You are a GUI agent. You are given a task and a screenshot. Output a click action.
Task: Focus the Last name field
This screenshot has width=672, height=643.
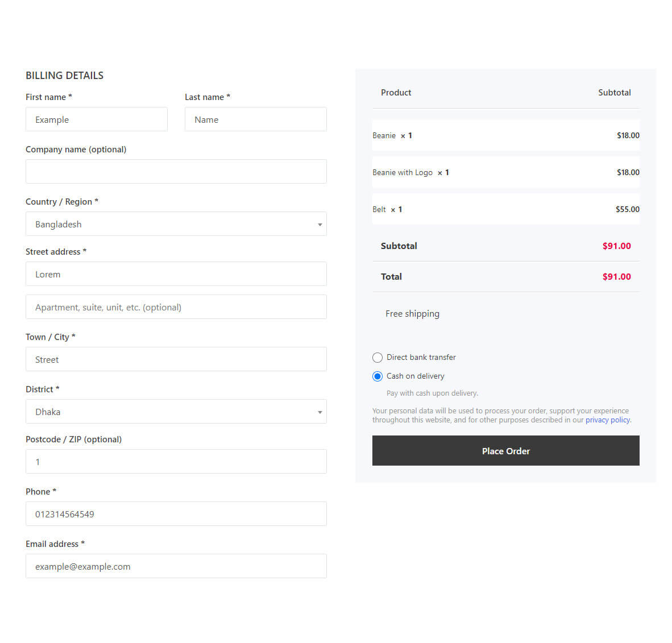[x=256, y=119]
